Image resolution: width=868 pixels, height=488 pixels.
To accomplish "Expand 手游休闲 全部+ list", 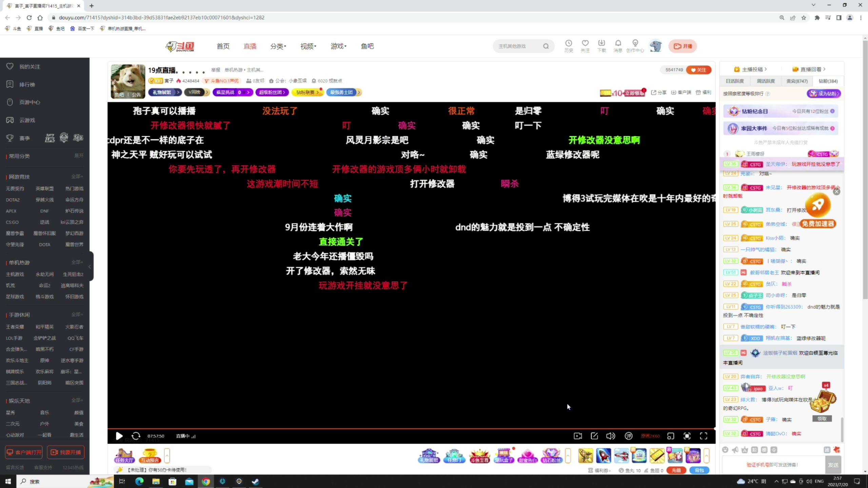I will pos(77,314).
